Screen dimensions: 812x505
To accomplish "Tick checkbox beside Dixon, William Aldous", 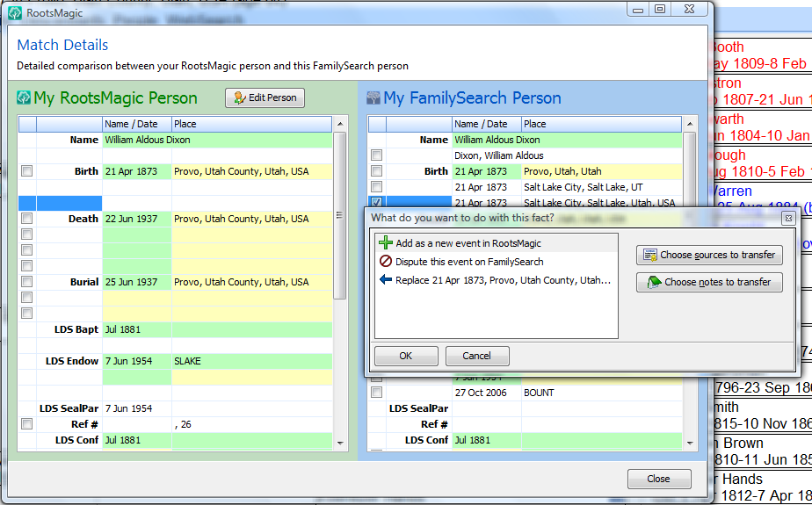I will tap(376, 155).
